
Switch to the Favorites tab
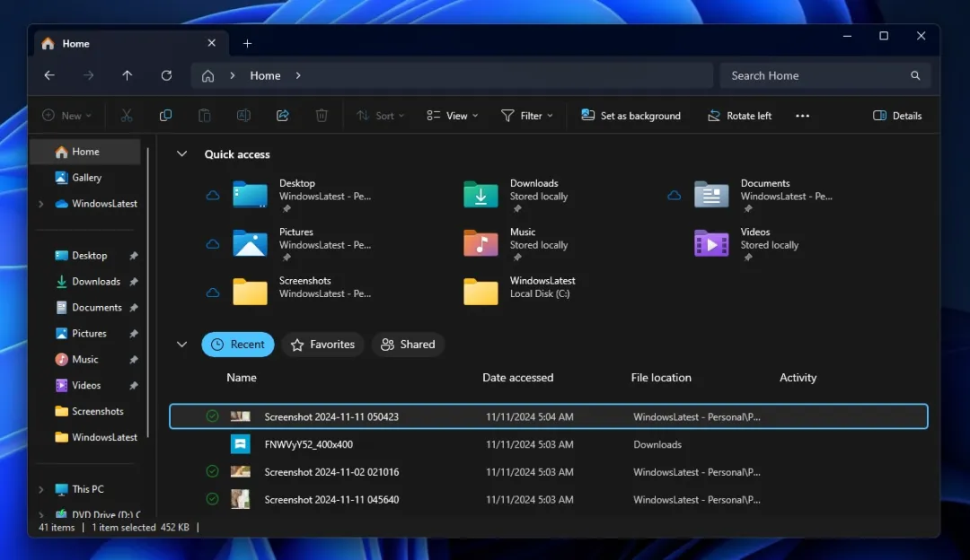(x=322, y=344)
